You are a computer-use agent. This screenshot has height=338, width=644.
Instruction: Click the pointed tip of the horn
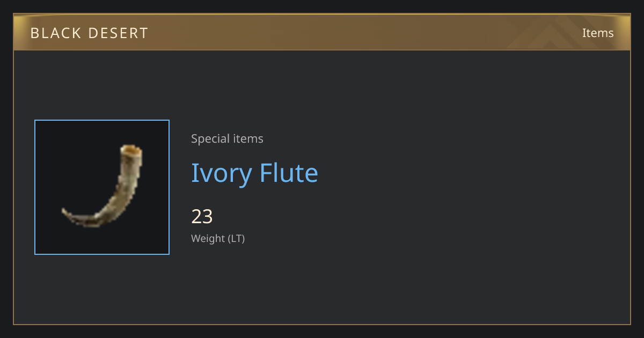click(x=65, y=212)
